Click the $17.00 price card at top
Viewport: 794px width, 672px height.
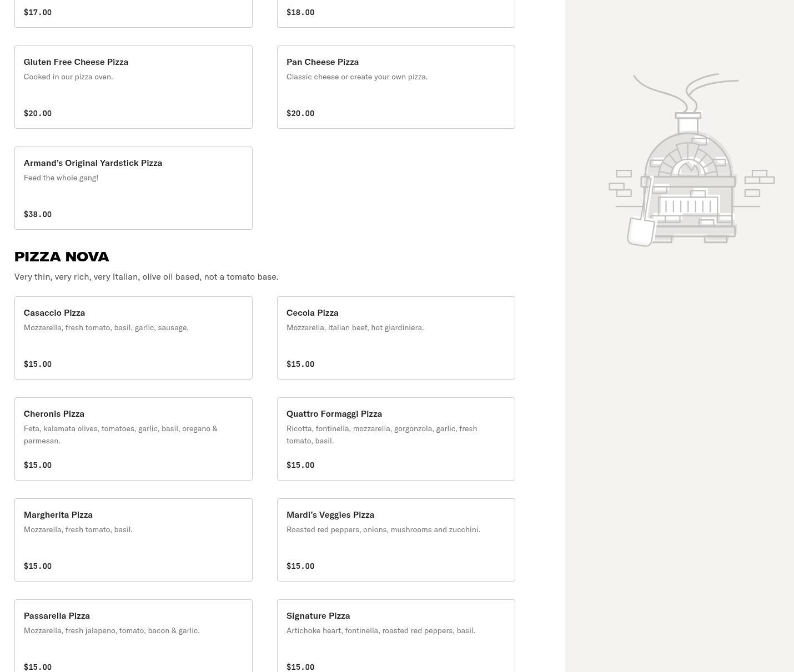coord(133,13)
